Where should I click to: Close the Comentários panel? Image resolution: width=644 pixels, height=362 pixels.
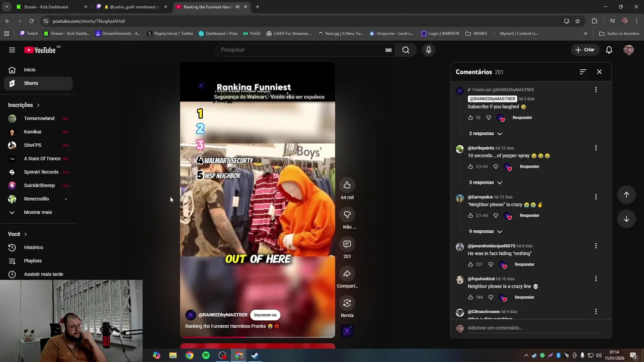(x=599, y=72)
